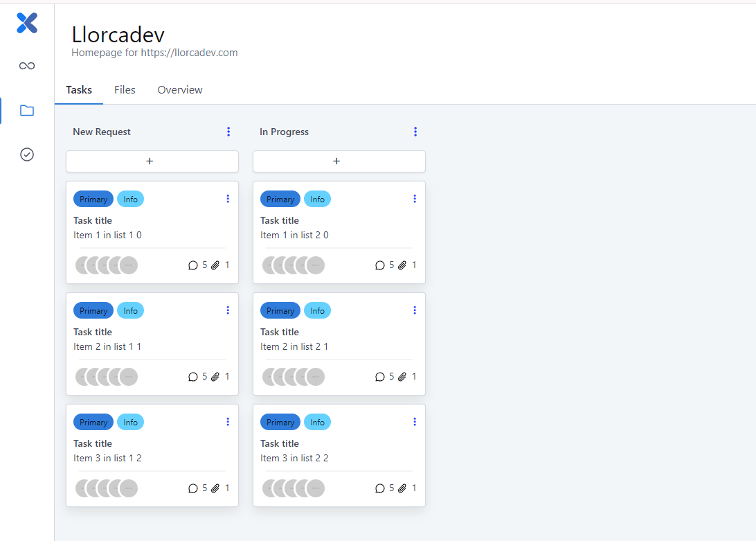Image resolution: width=756 pixels, height=541 pixels.
Task: Click assignee avatars on Item 3 in list 1 2
Action: coord(107,488)
